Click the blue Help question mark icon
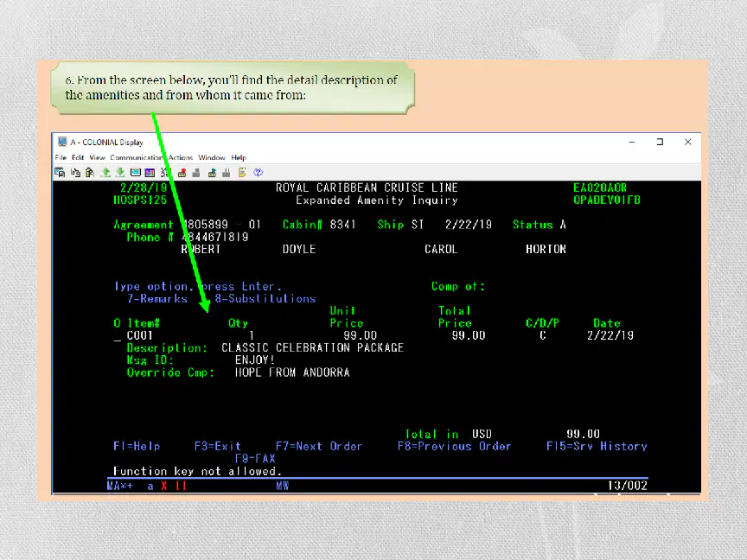 [x=259, y=172]
